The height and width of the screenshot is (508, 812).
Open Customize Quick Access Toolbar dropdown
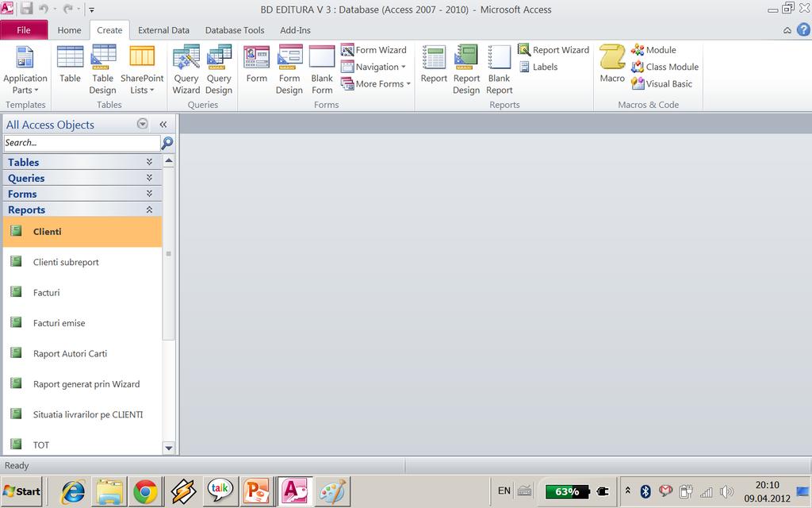pyautogui.click(x=92, y=10)
